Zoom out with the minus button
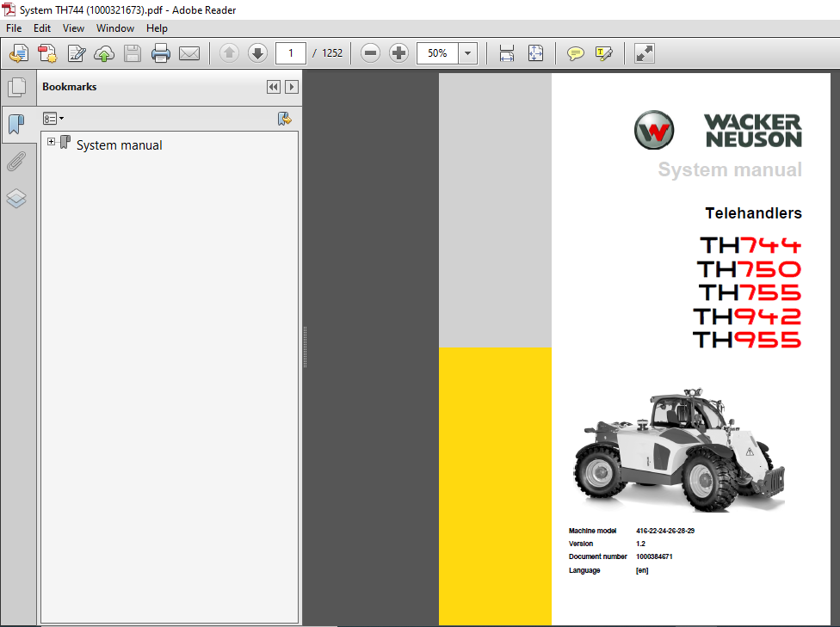 pos(370,53)
